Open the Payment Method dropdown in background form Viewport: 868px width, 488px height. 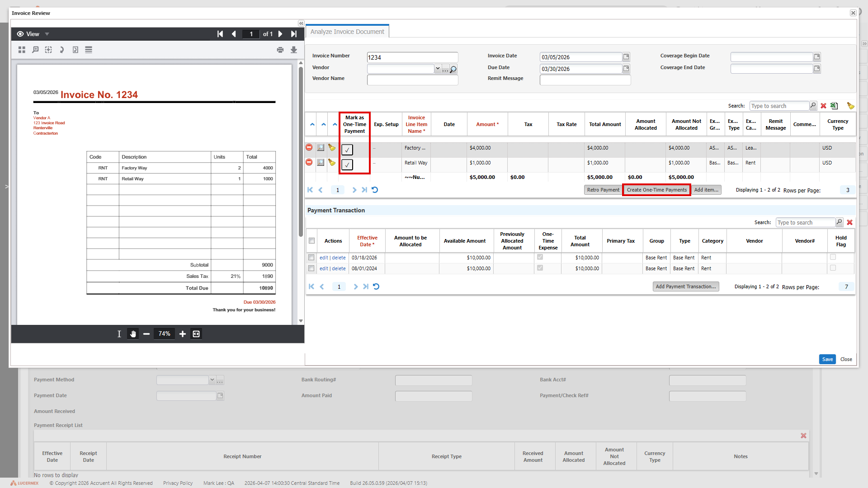(212, 380)
